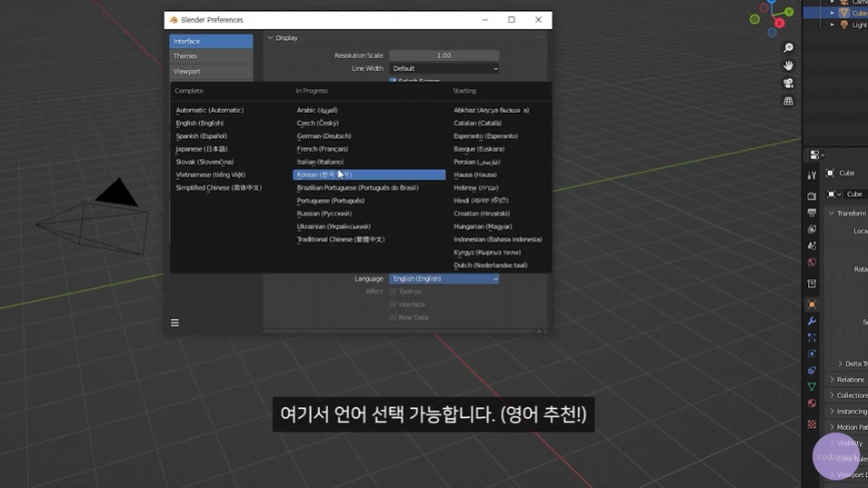
Task: Choose French (Français) language option
Action: [322, 149]
